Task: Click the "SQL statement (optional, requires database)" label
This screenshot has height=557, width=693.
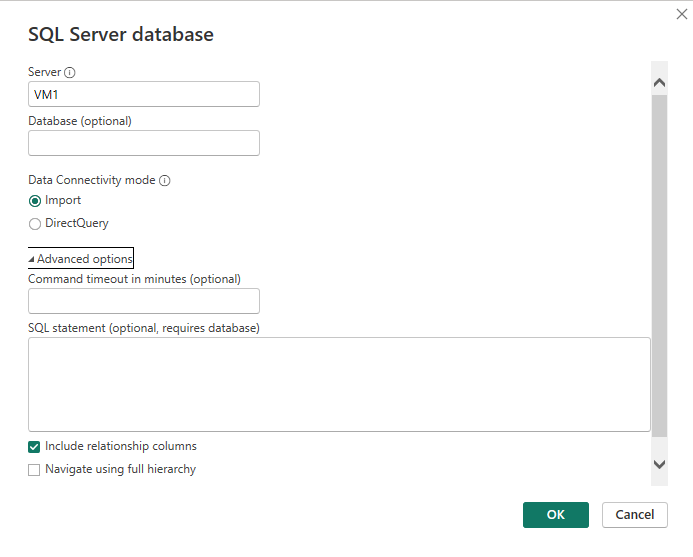Action: click(x=144, y=328)
